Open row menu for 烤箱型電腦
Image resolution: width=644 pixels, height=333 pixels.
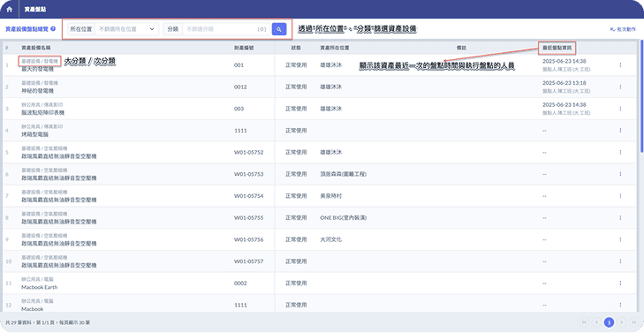[620, 131]
